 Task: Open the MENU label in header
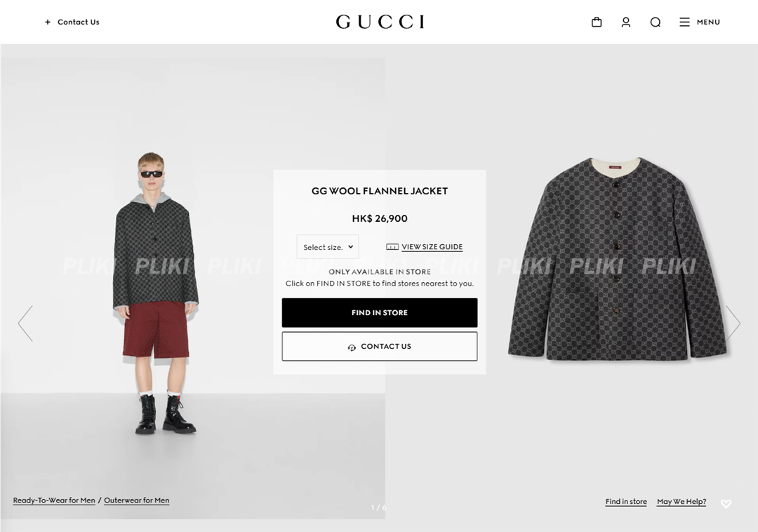708,22
